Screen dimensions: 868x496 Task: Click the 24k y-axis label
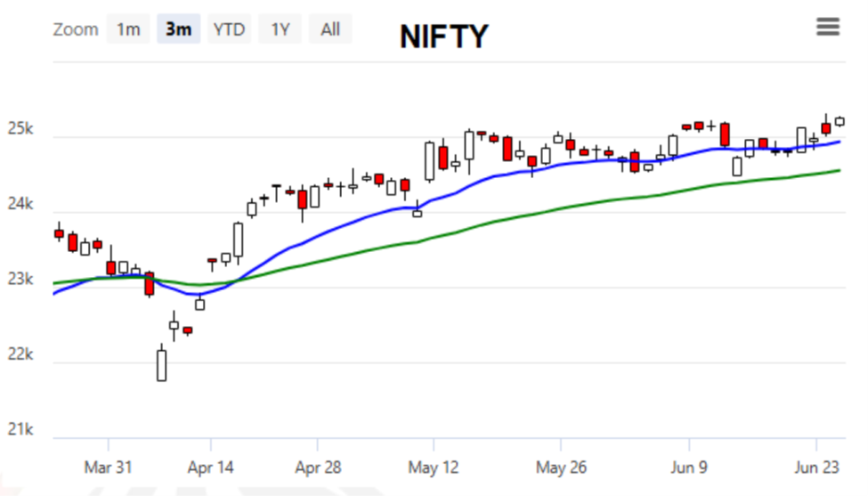(x=20, y=204)
